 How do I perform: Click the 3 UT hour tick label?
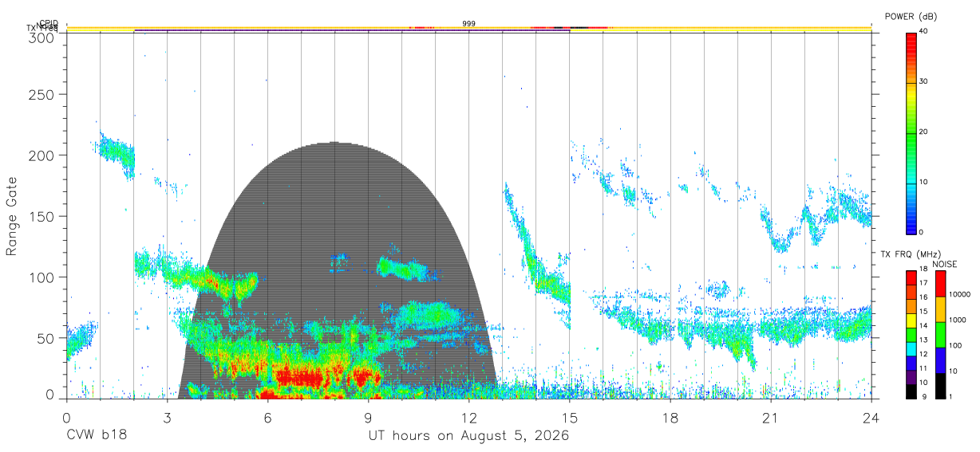point(167,417)
